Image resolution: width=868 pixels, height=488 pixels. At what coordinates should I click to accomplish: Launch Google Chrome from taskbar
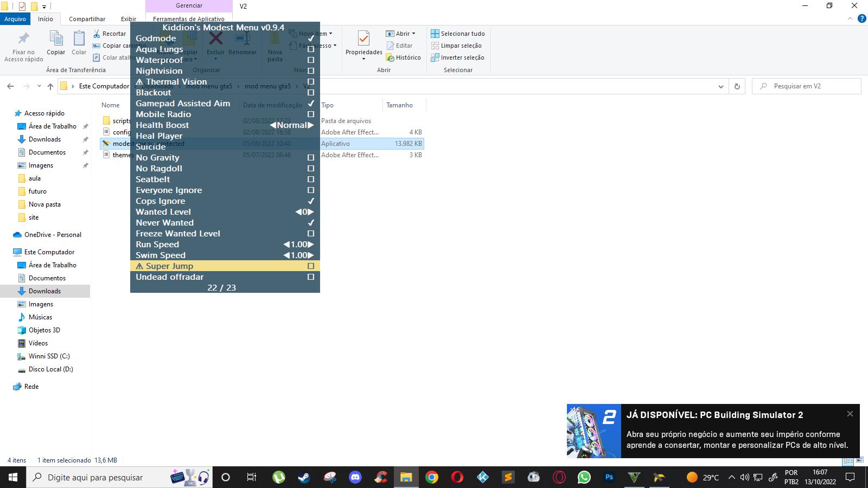[x=432, y=477]
